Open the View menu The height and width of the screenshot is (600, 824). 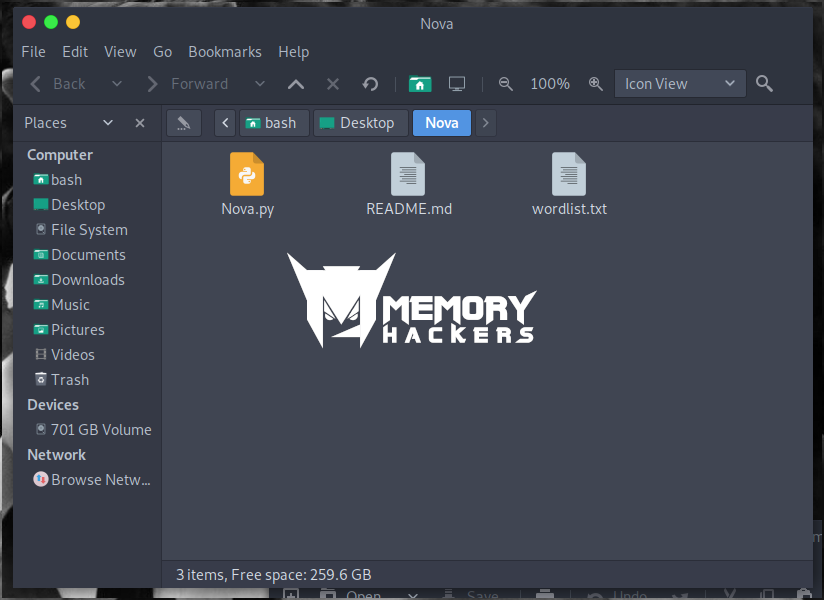click(120, 52)
